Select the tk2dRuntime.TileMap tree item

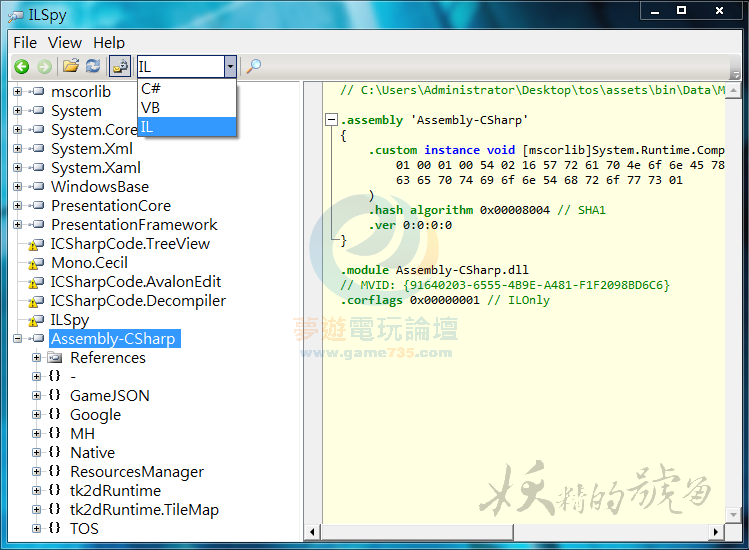(x=144, y=509)
